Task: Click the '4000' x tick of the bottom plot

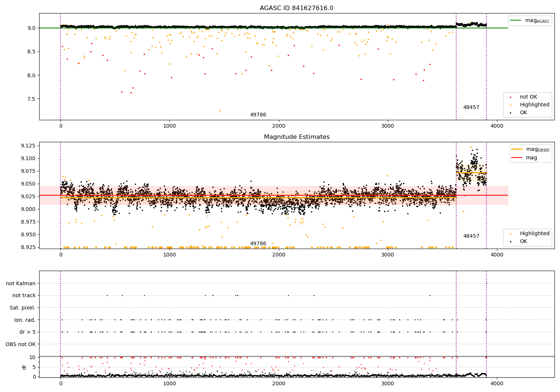Action: pyautogui.click(x=497, y=383)
